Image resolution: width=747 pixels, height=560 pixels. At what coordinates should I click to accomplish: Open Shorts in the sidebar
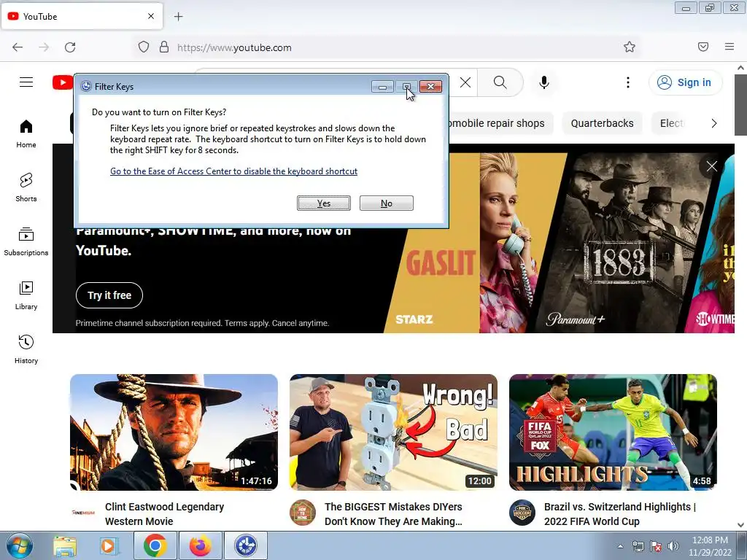[26, 187]
